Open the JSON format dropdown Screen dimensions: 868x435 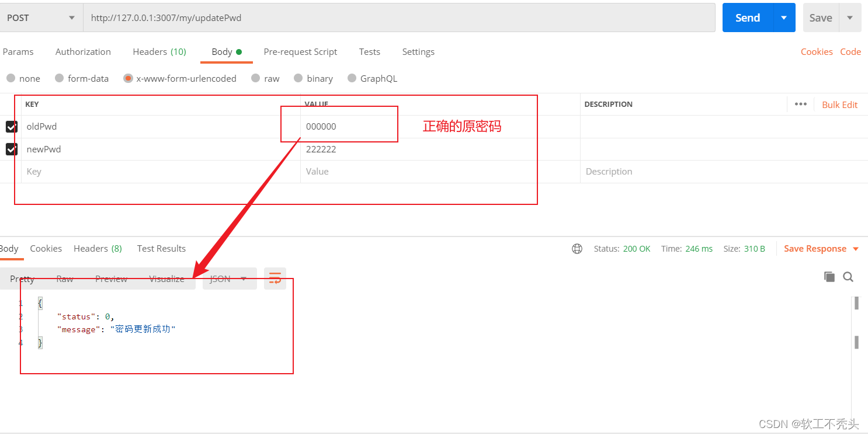230,279
